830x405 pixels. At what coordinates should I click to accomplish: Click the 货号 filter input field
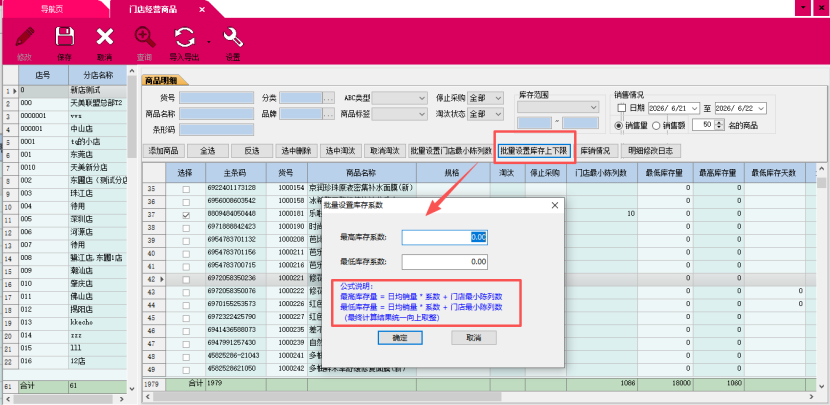(x=216, y=98)
